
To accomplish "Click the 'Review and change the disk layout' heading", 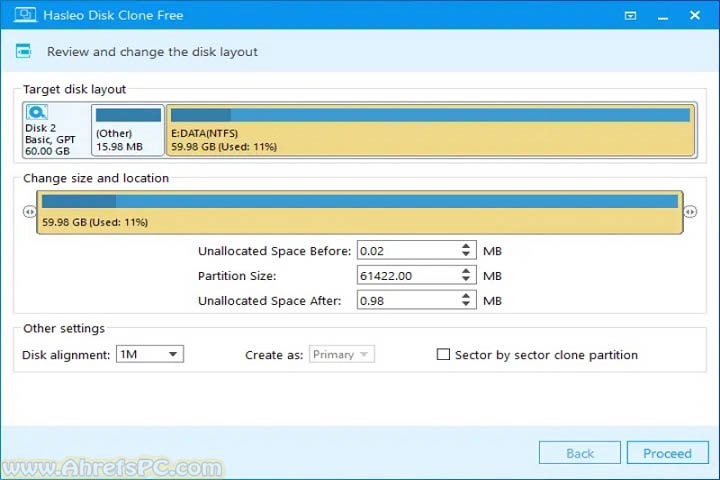I will click(x=152, y=52).
